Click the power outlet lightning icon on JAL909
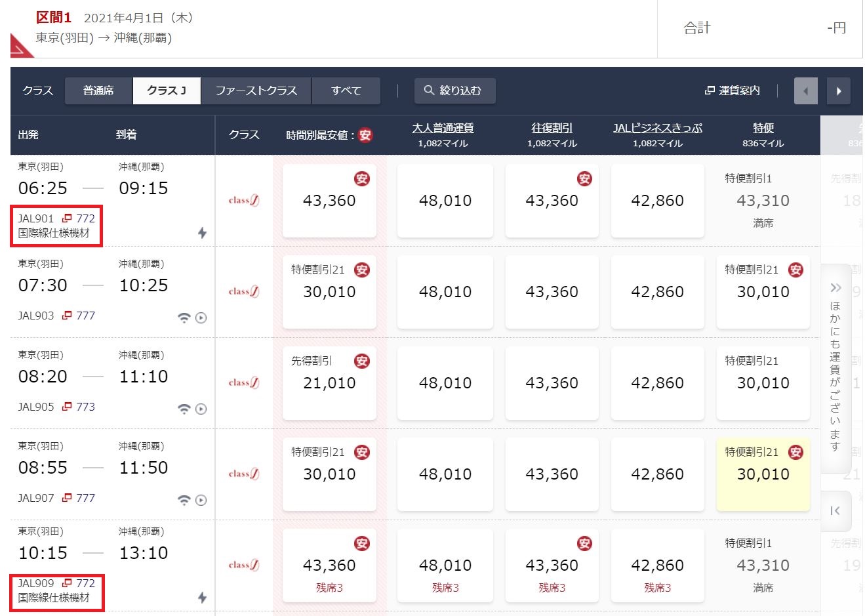 (202, 598)
